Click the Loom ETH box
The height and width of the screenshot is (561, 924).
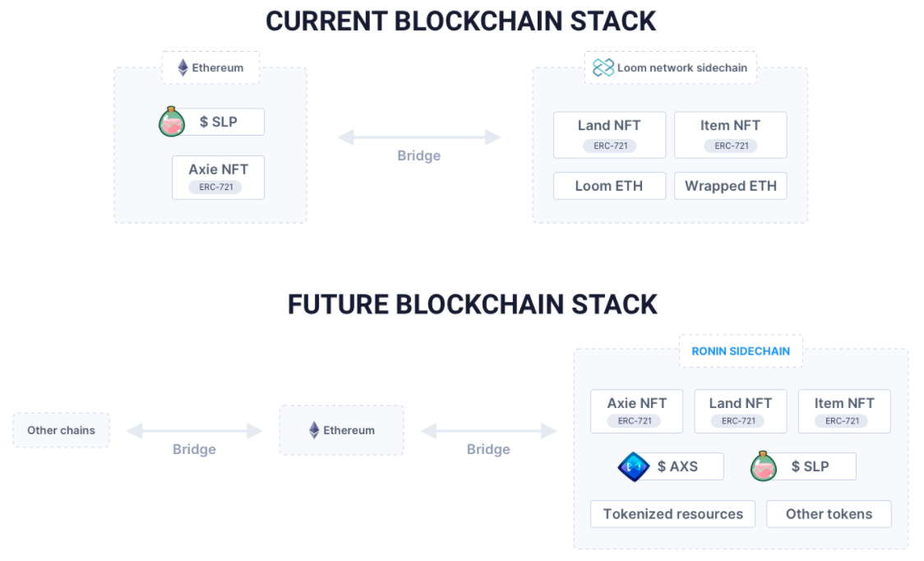tap(609, 186)
